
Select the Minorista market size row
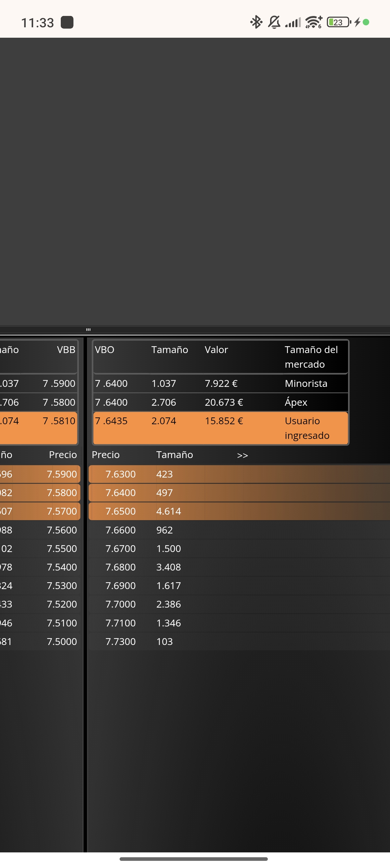221,384
